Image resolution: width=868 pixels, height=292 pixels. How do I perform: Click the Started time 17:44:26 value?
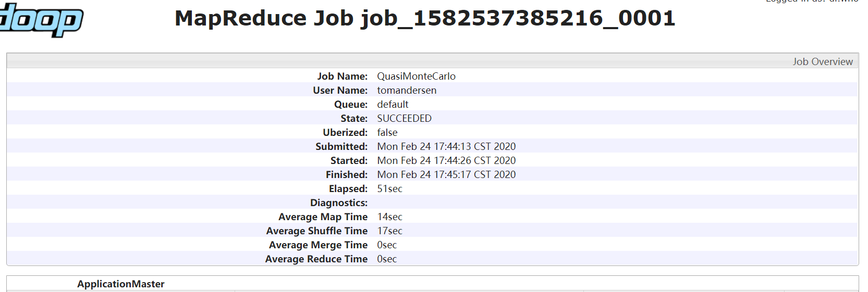(446, 160)
